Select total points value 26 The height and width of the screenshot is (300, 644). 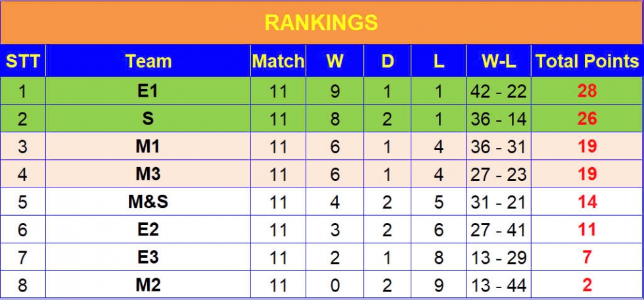coord(587,118)
